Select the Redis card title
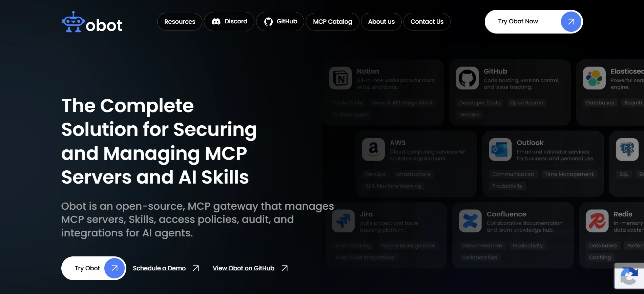644x294 pixels. click(623, 214)
